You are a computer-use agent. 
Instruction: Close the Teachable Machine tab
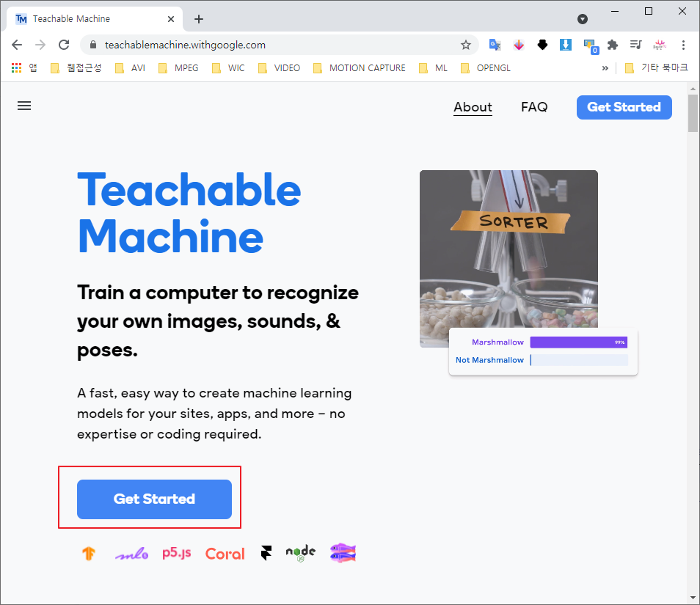[171, 19]
